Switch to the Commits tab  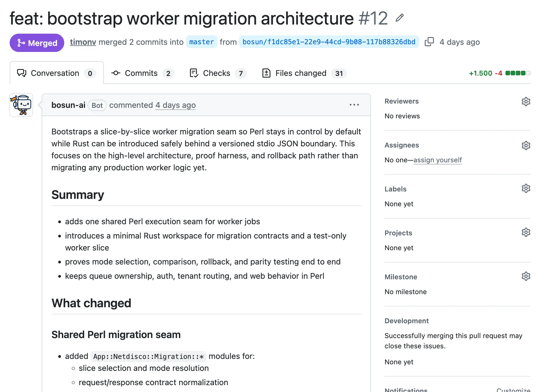[x=142, y=73]
